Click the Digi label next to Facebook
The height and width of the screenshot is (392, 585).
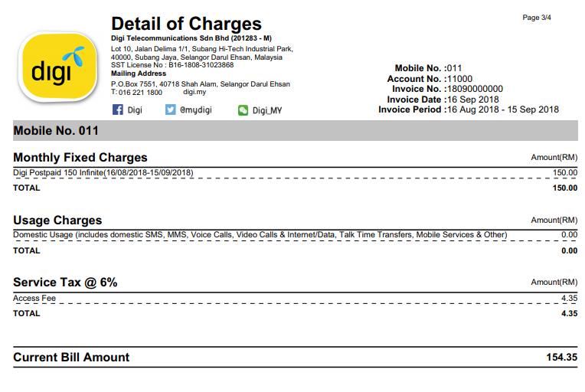pos(135,110)
